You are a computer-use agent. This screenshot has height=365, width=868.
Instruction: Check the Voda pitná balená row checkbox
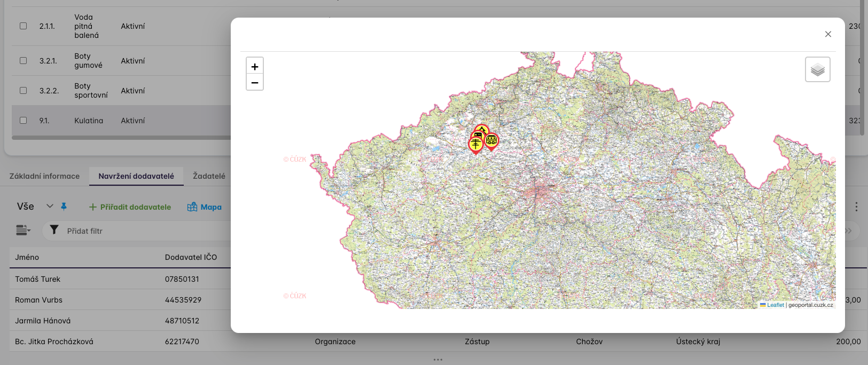(x=23, y=26)
